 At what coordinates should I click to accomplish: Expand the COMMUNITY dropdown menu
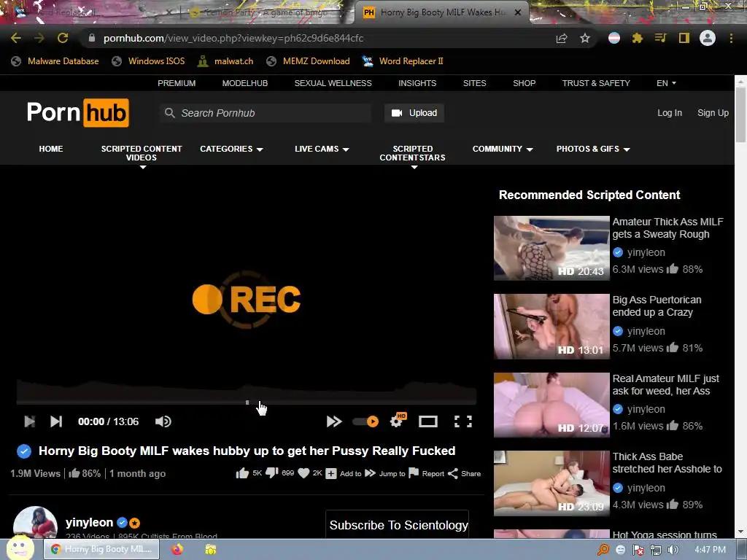coord(502,149)
